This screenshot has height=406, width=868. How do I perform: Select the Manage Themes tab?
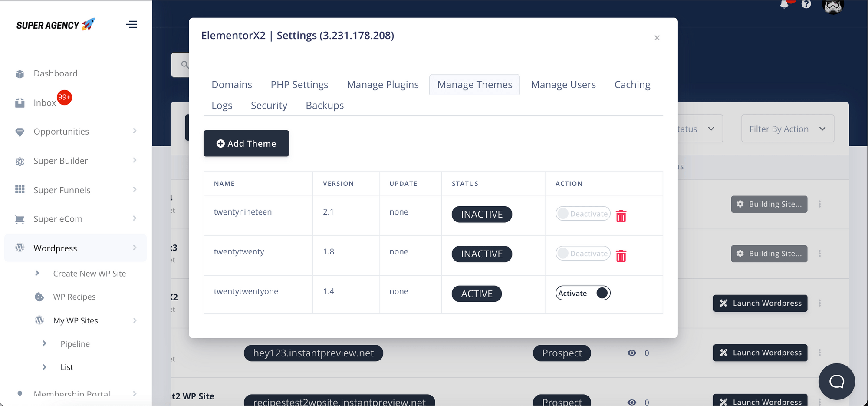[x=475, y=85]
